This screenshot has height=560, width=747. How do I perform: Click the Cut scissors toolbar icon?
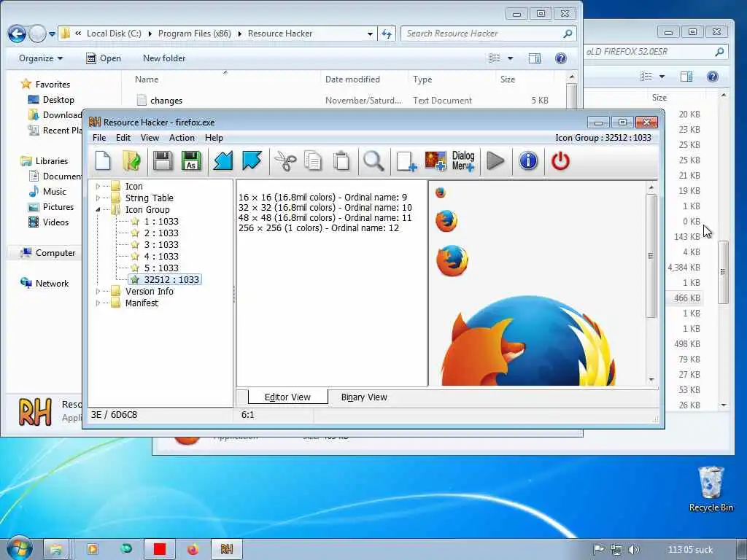285,161
